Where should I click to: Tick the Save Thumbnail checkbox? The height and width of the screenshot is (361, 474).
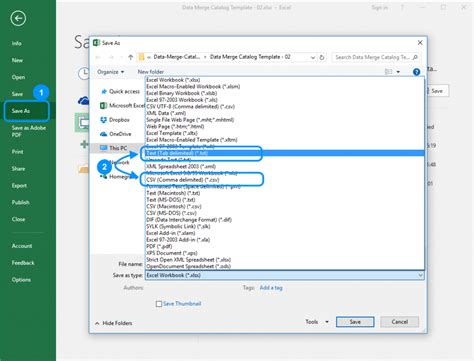pos(159,304)
